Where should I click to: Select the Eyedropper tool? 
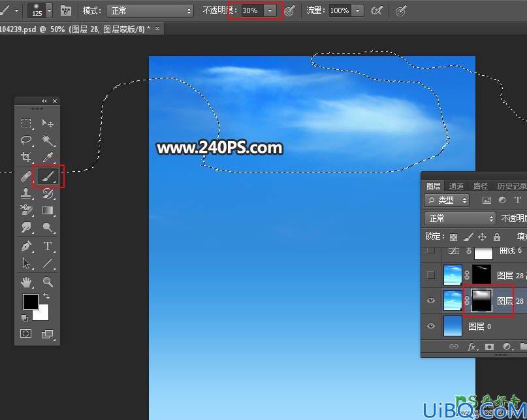click(x=48, y=157)
